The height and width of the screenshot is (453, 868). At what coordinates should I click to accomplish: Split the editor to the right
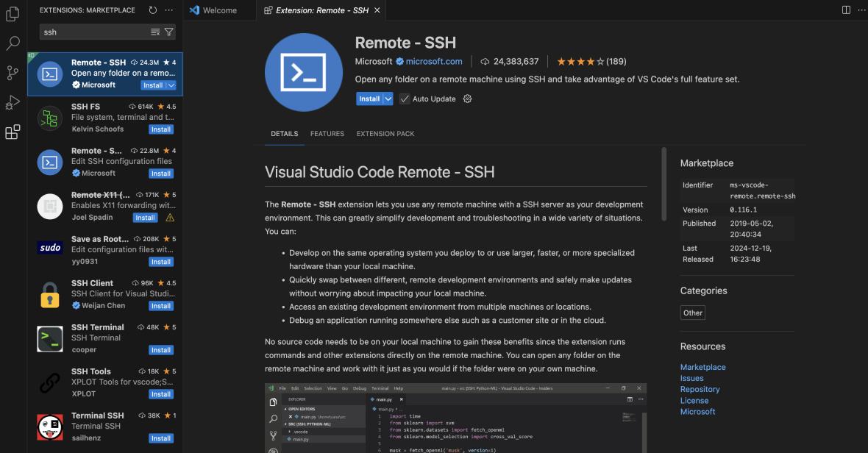click(x=846, y=10)
